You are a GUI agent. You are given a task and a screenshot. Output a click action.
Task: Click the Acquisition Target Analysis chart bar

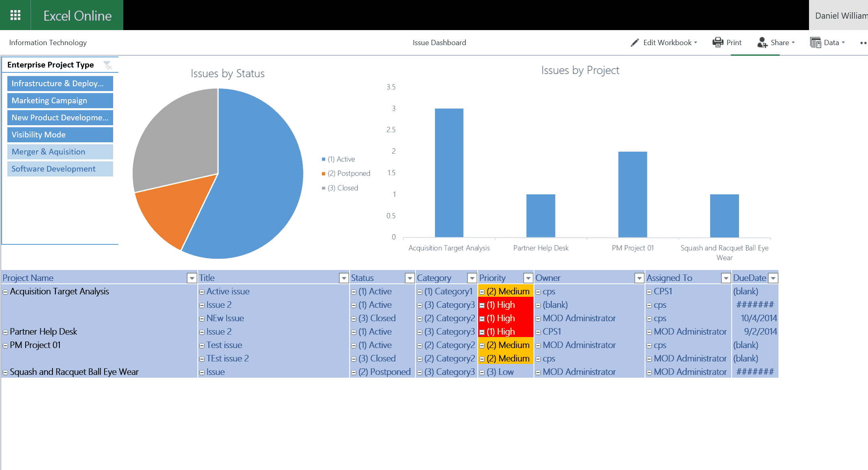coord(449,173)
